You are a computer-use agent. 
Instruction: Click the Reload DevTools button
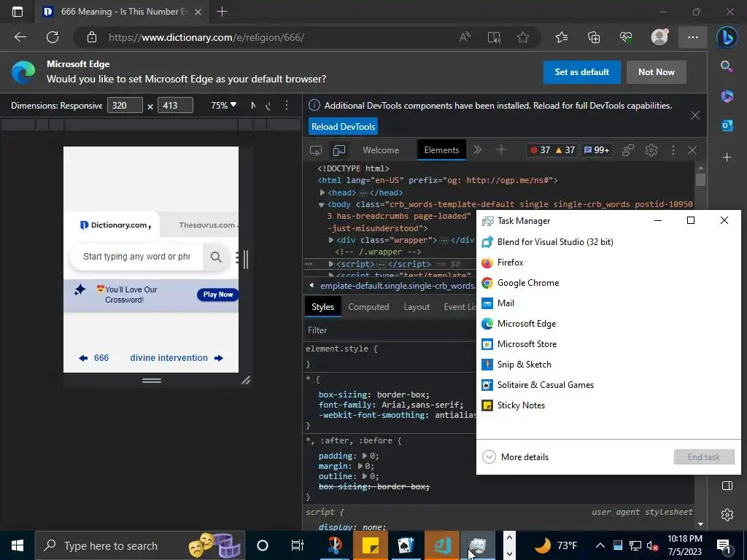pyautogui.click(x=343, y=127)
